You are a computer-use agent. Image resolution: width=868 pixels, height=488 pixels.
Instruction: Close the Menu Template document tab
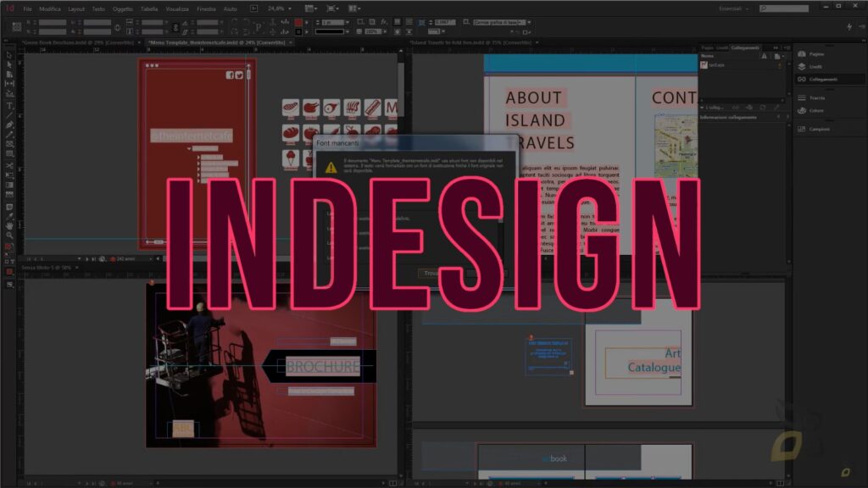[x=291, y=42]
